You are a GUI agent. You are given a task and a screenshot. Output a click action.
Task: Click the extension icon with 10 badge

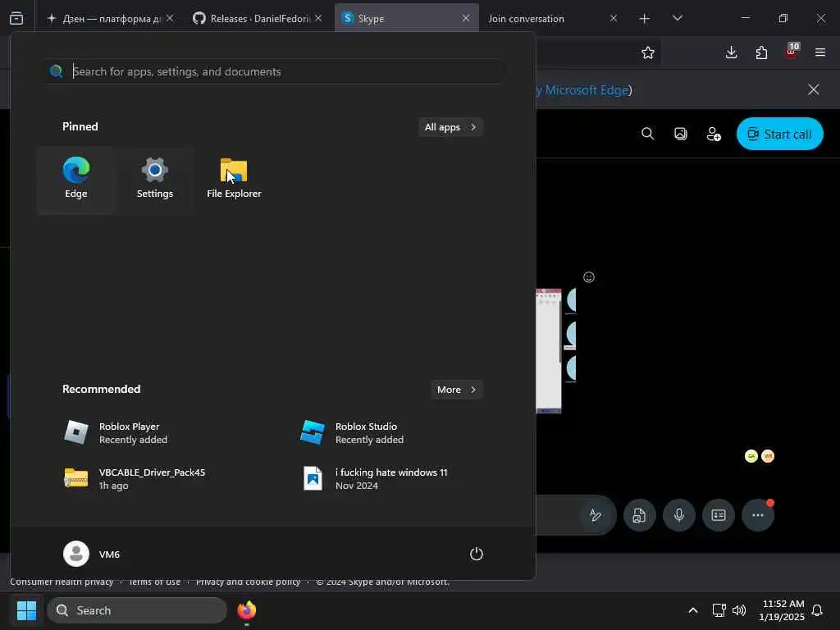coord(792,52)
